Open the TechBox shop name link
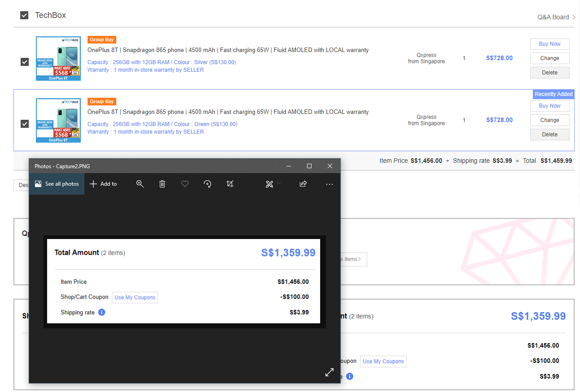This screenshot has height=392, width=580. pos(51,15)
